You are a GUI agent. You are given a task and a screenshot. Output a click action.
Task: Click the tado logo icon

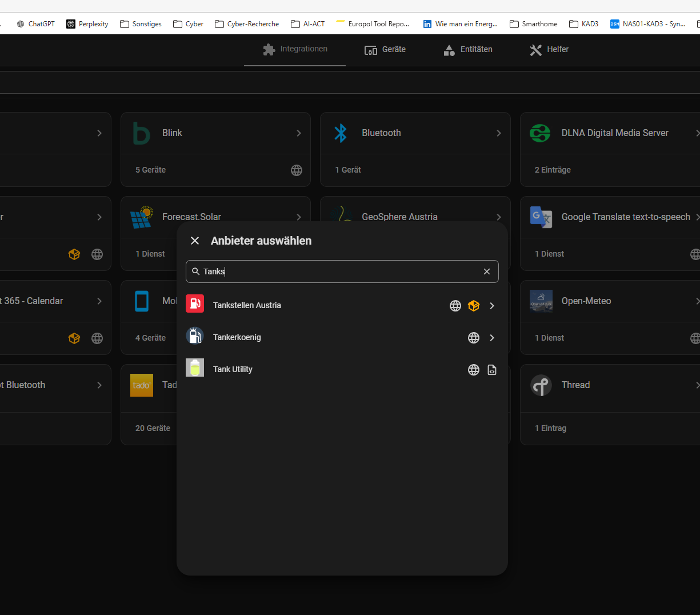point(142,385)
